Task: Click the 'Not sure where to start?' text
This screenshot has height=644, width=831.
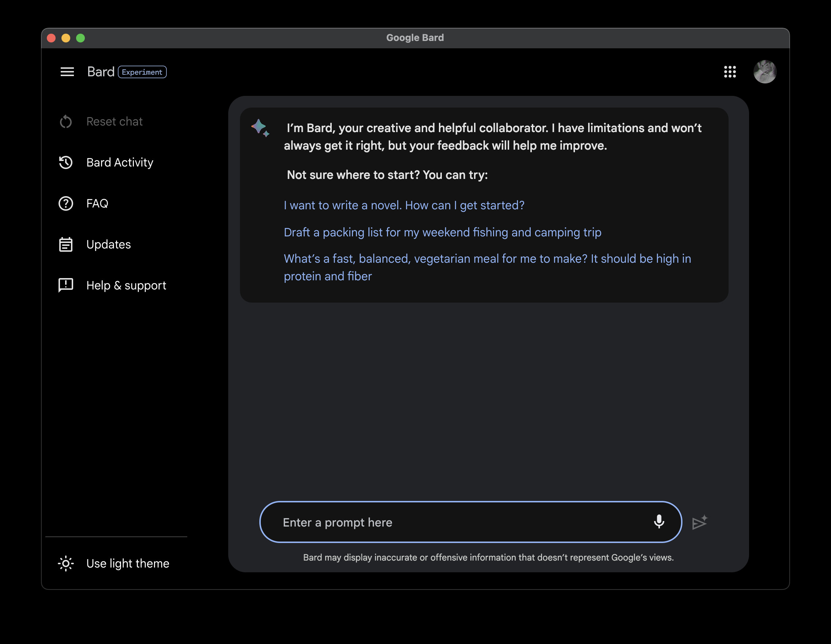Action: click(387, 175)
